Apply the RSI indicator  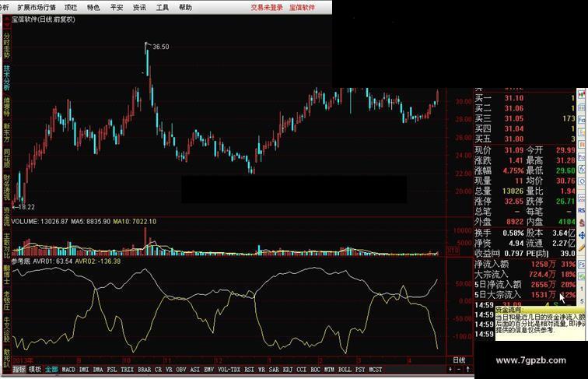coord(249,370)
